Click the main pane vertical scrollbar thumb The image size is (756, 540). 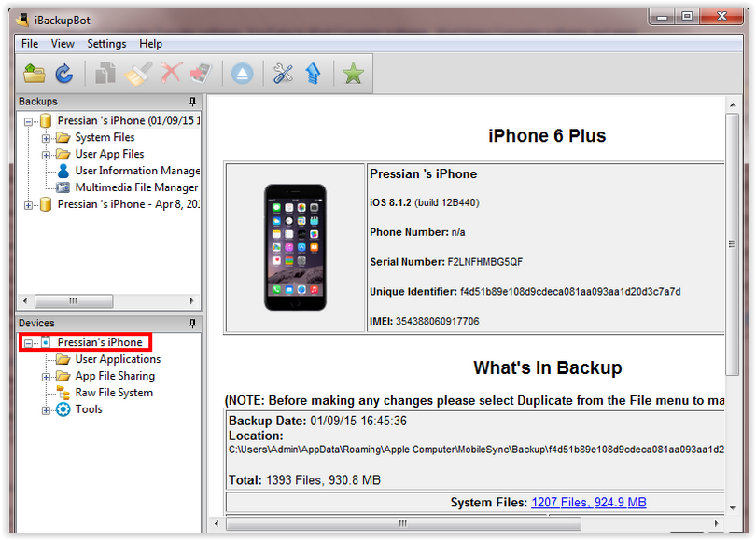coord(733,244)
